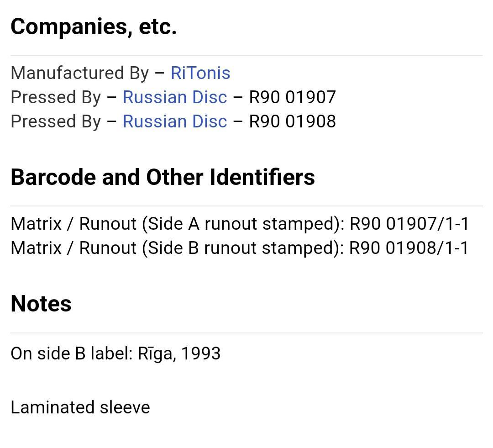Click the Manufactured By label text

(79, 74)
